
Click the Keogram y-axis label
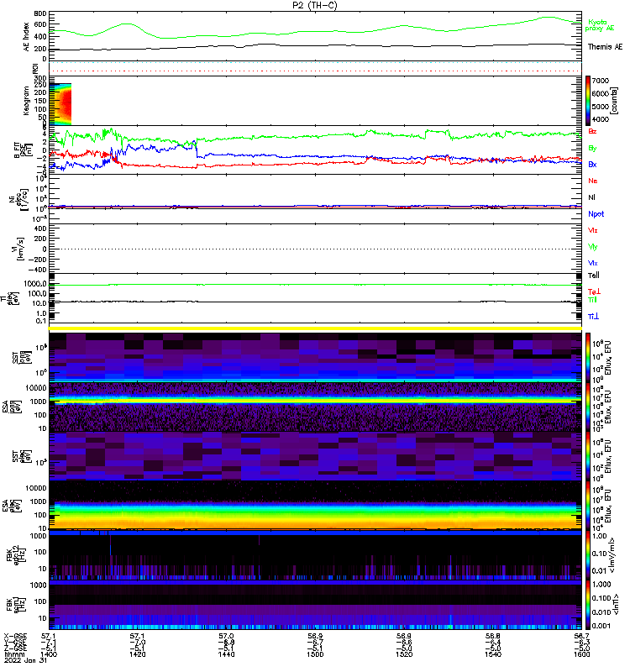click(x=26, y=100)
